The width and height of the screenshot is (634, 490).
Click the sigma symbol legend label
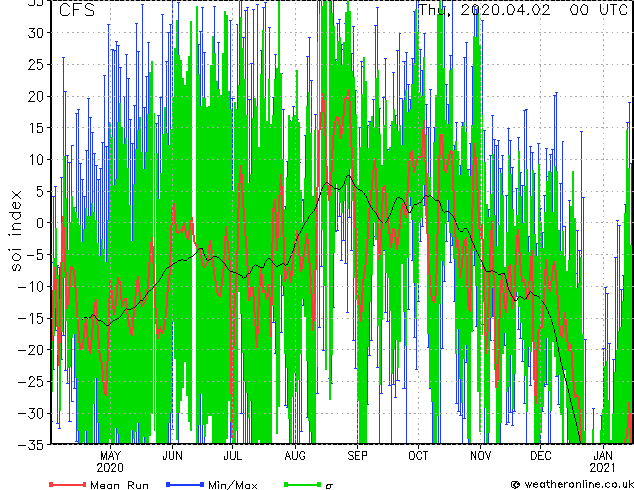329,486
